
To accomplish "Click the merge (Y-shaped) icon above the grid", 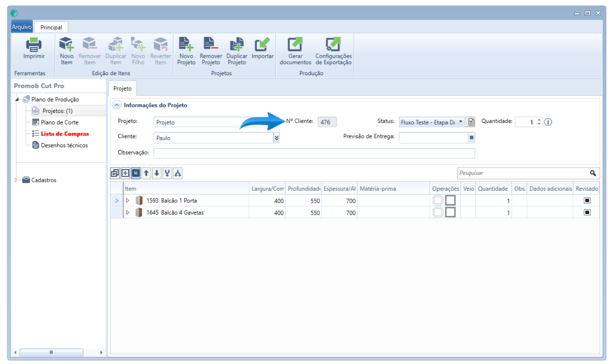I will [167, 173].
